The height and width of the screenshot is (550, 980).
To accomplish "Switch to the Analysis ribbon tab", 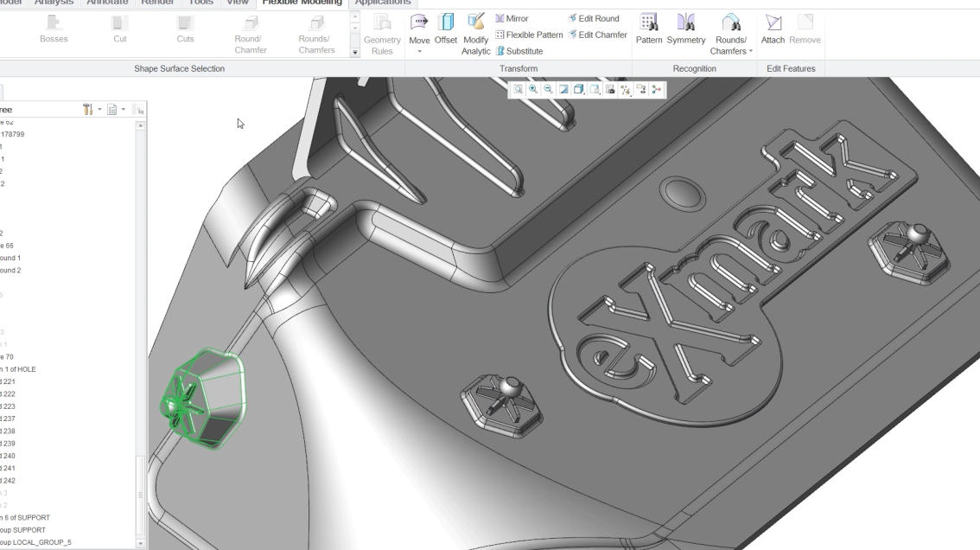I will pyautogui.click(x=54, y=3).
